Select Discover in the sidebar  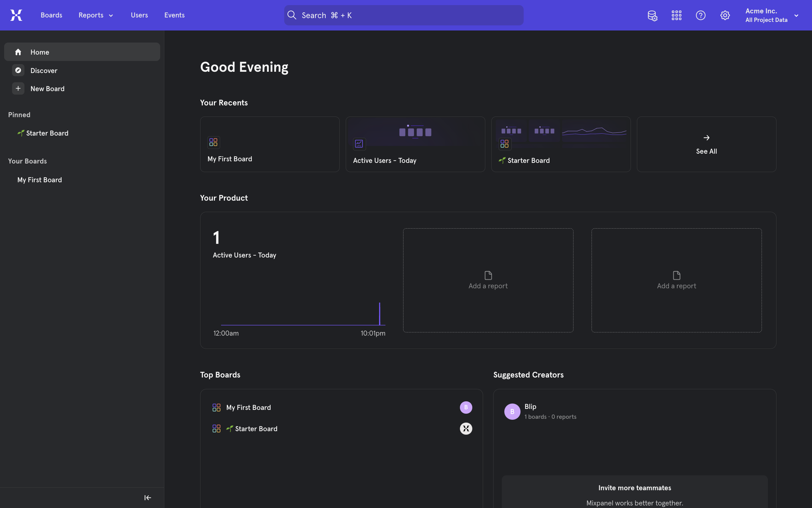pyautogui.click(x=82, y=70)
